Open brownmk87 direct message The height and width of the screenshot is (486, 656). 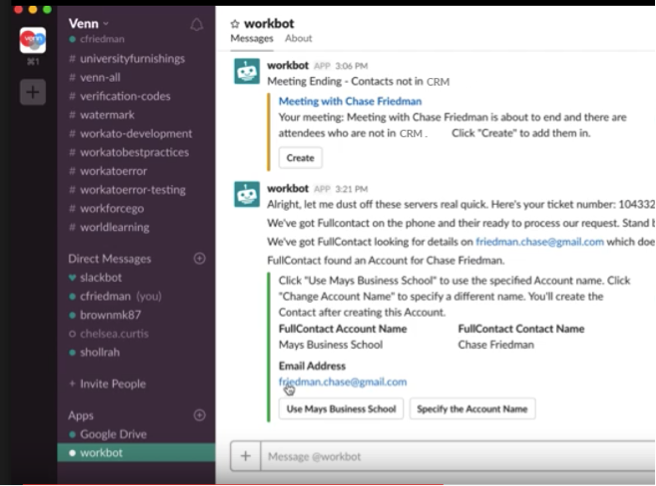pos(110,315)
